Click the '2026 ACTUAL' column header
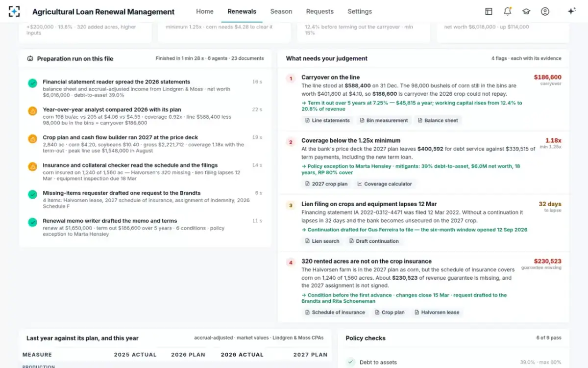588x368 pixels. click(x=242, y=355)
